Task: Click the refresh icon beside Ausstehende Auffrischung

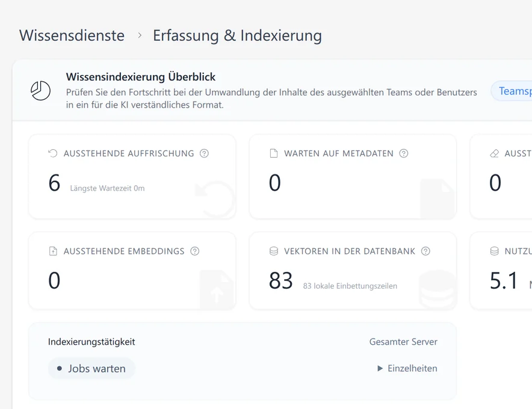Action: point(52,153)
